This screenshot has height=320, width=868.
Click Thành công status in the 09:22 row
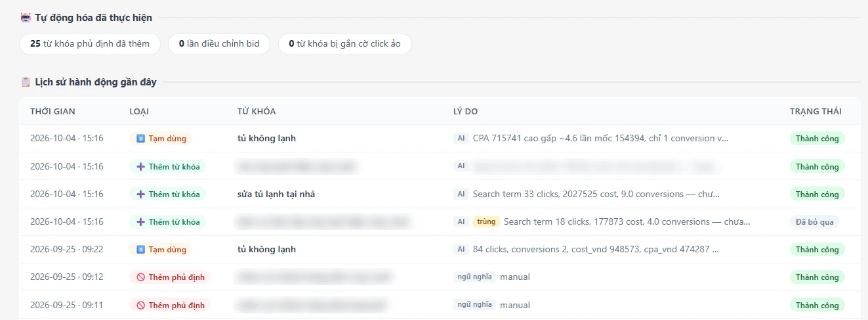click(x=817, y=250)
